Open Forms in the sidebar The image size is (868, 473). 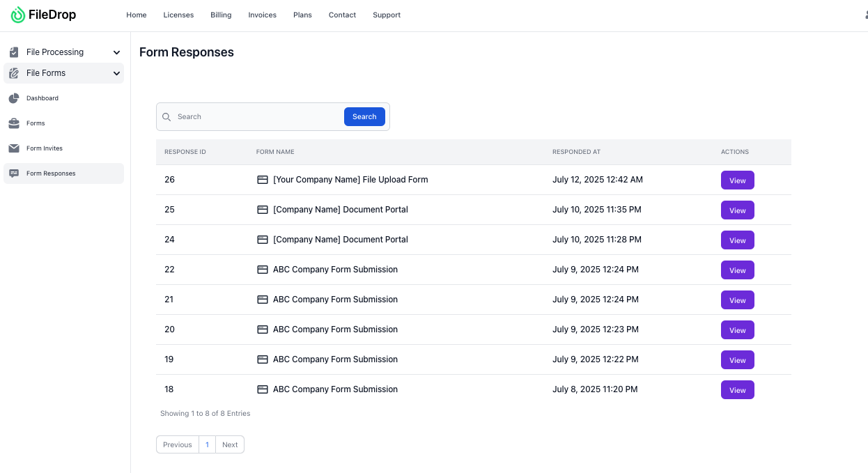63,123
